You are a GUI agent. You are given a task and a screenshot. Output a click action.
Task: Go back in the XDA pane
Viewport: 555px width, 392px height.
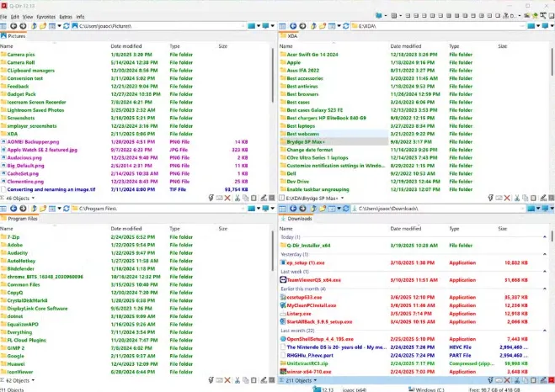click(293, 26)
